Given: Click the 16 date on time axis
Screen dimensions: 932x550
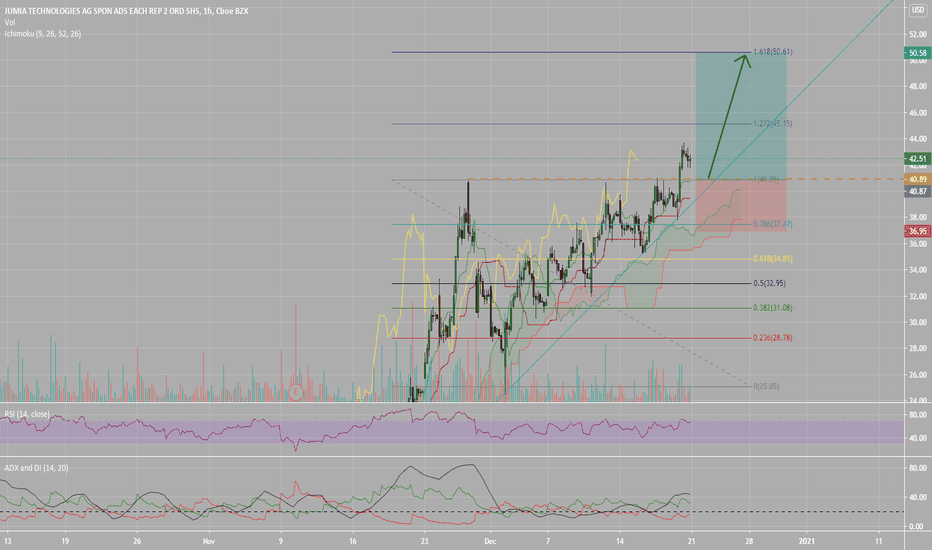Looking at the screenshot, I should click(x=352, y=541).
